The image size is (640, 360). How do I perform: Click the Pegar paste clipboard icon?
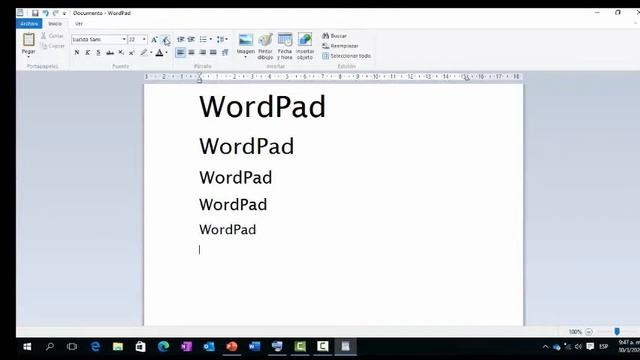29,40
